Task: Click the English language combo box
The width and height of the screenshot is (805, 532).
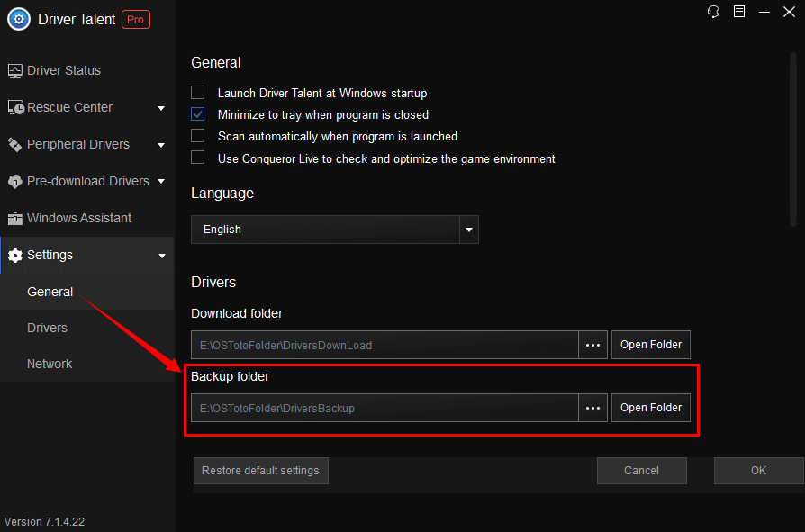Action: pos(335,230)
